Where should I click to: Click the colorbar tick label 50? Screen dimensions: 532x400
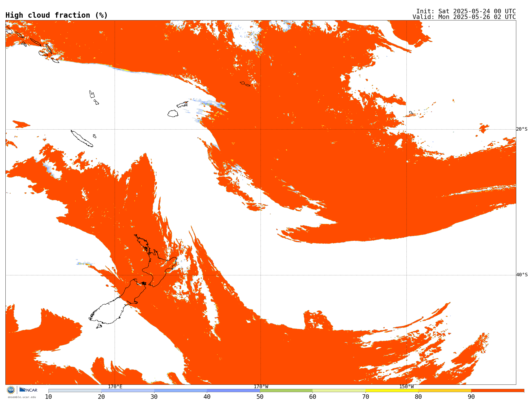pos(260,397)
